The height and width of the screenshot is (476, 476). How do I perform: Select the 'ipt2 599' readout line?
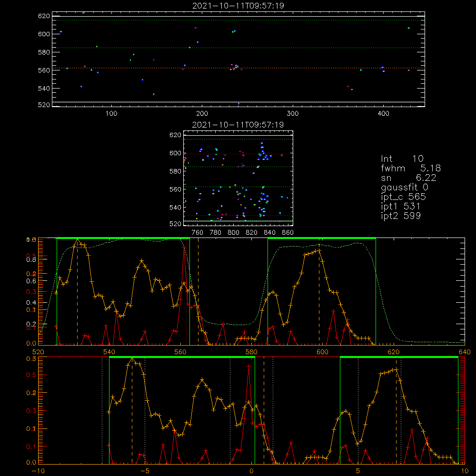pos(401,216)
